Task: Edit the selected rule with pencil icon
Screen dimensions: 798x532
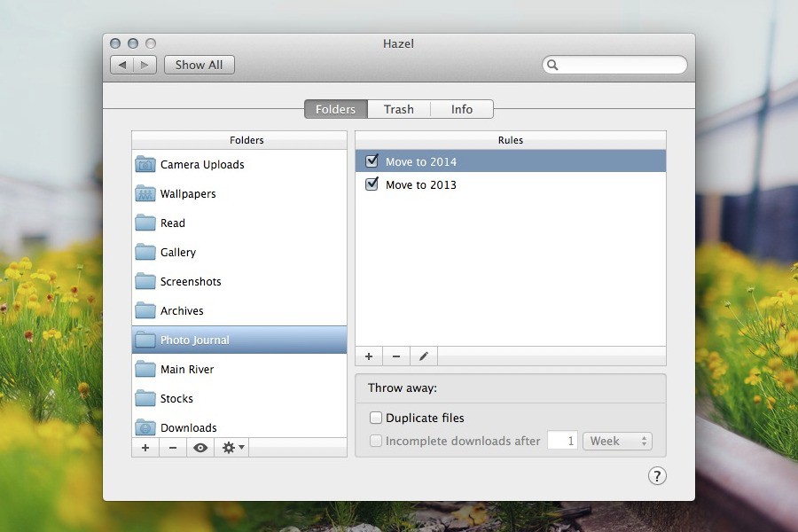Action: click(x=424, y=356)
